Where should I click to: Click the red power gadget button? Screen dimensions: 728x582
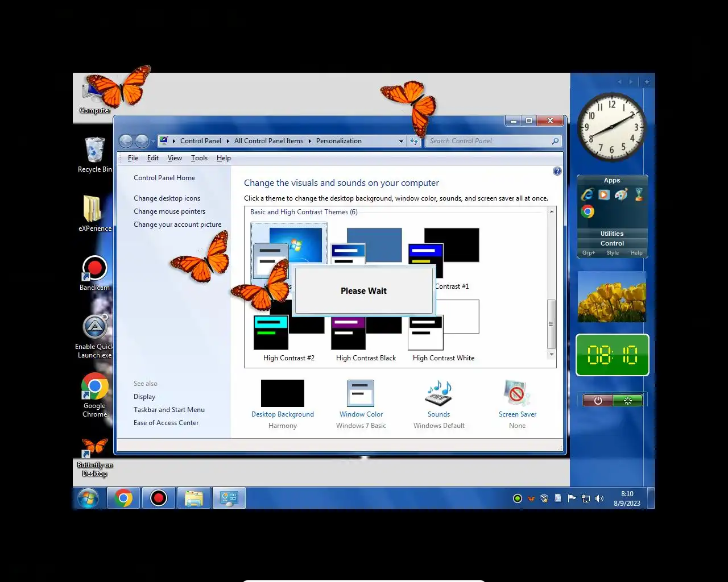click(x=598, y=401)
